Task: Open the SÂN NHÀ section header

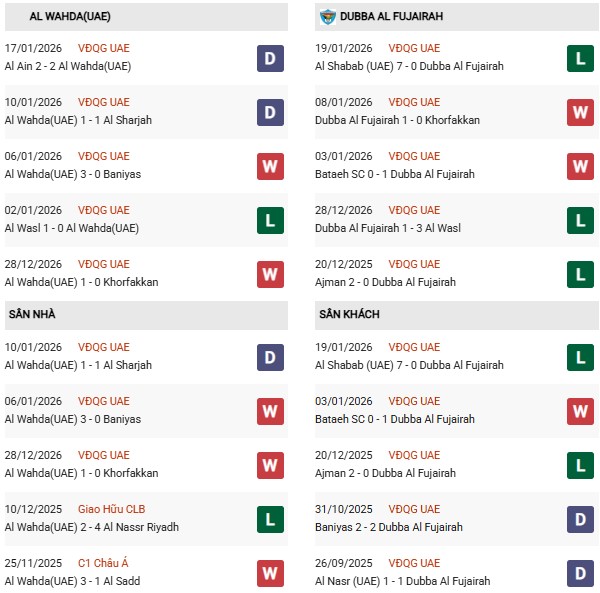Action: (x=32, y=314)
